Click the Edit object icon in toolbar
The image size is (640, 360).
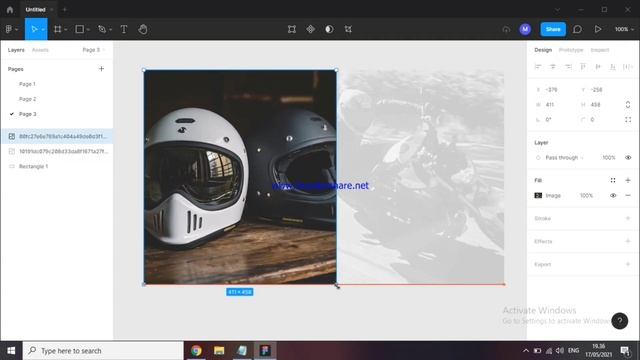291,29
